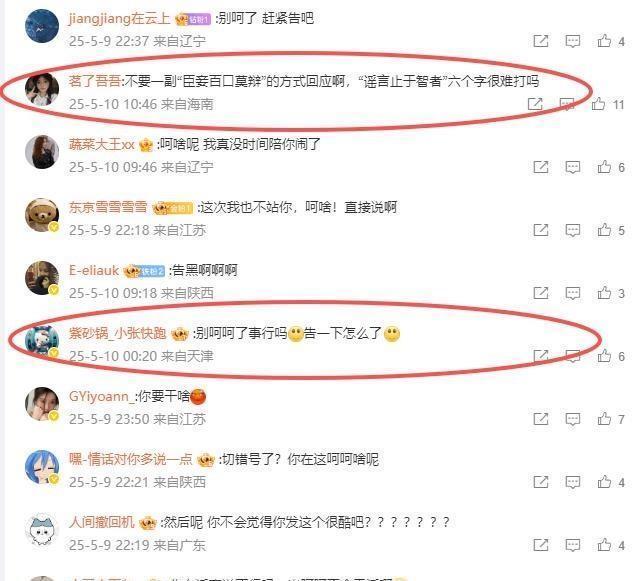Click 人间撤回机's cat avatar
This screenshot has height=581, width=638.
(42, 530)
